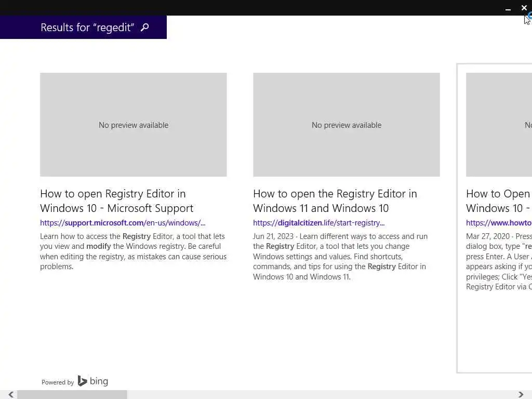Click the description starting "Mar 27, 2020"
532x399 pixels.
[499, 262]
